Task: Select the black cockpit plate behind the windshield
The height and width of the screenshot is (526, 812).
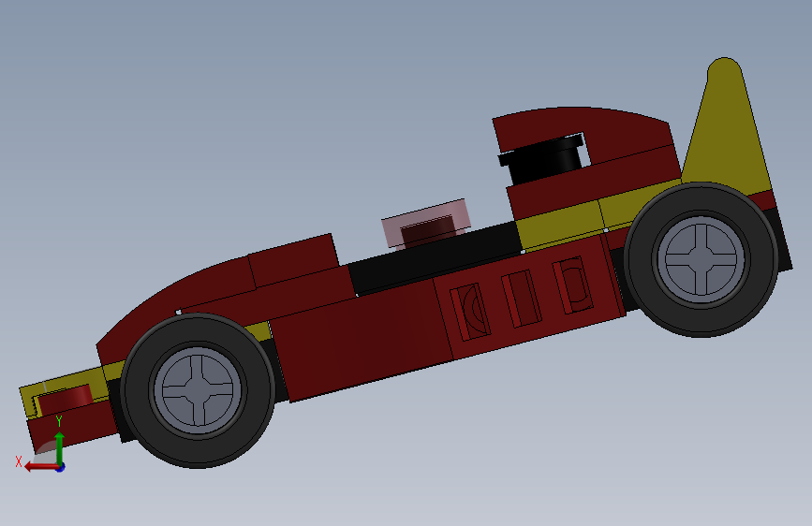Action: click(x=435, y=257)
